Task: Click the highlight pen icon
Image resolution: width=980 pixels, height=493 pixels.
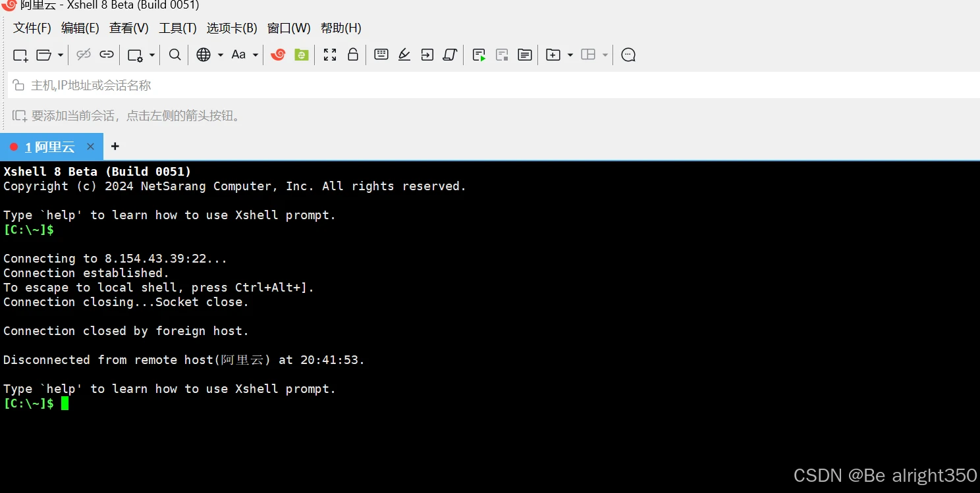Action: [404, 55]
